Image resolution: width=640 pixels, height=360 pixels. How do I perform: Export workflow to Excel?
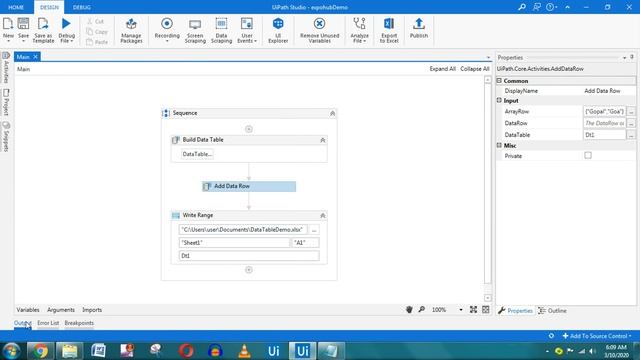click(x=389, y=30)
